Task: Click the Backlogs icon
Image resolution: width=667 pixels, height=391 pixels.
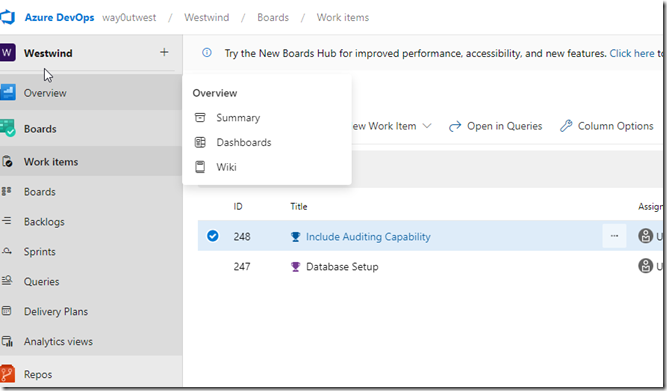Action: [x=6, y=221]
